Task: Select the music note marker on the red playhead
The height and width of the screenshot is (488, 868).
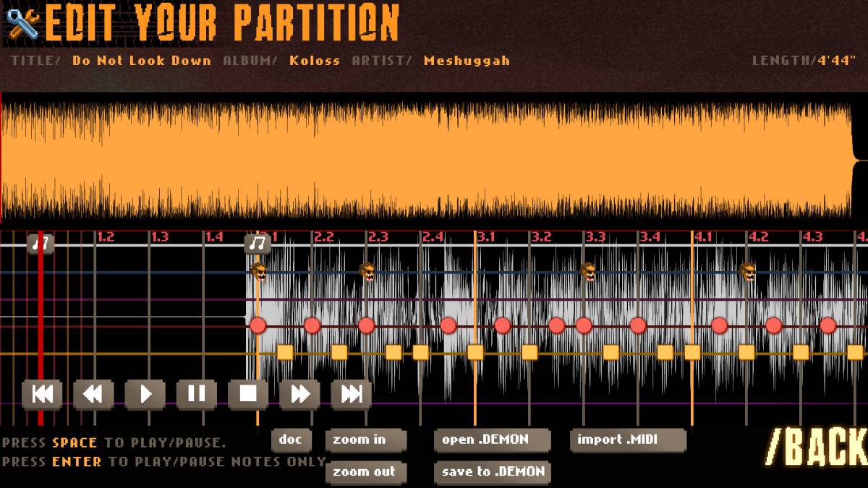Action: [41, 244]
